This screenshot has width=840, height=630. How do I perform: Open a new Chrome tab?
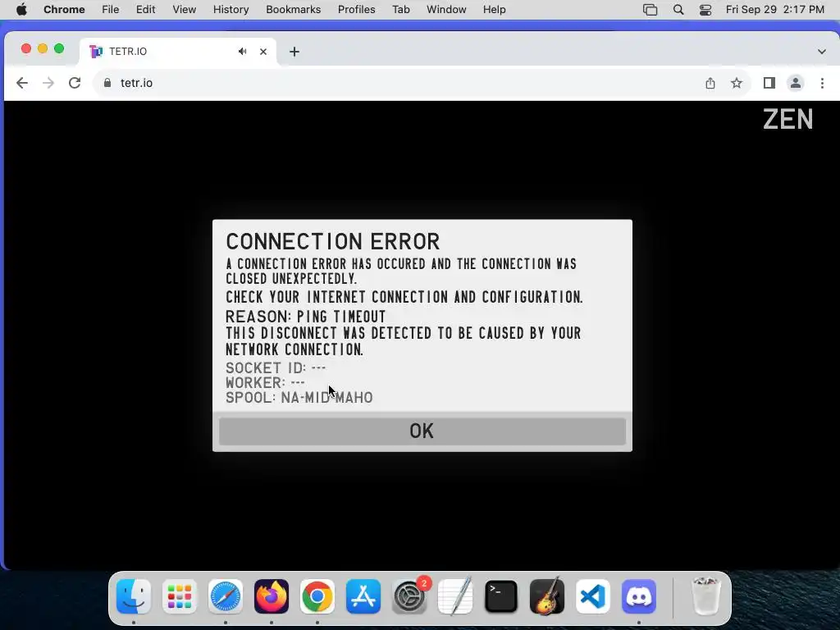point(294,52)
